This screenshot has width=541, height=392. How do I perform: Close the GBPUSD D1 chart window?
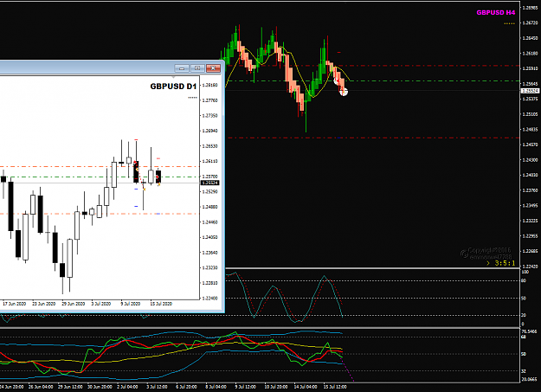pyautogui.click(x=213, y=68)
